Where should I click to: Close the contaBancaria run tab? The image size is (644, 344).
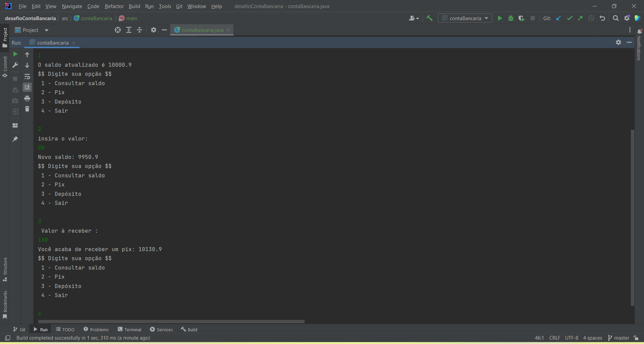pos(73,43)
